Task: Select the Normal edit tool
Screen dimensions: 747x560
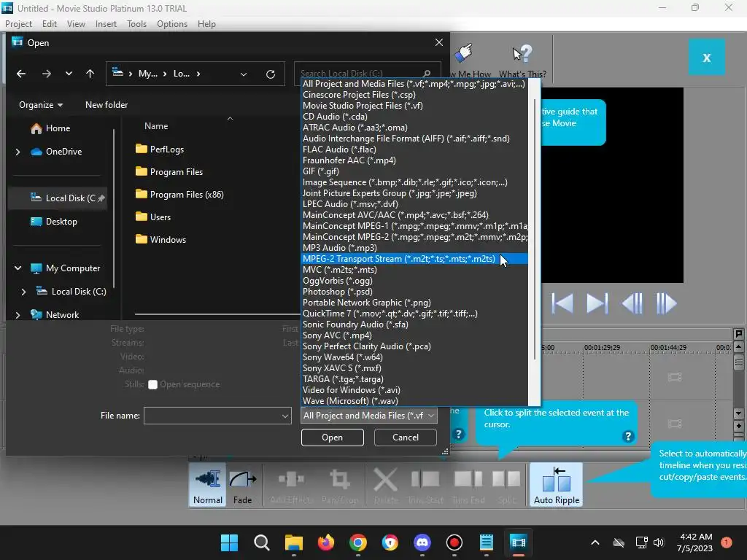Action: click(208, 486)
